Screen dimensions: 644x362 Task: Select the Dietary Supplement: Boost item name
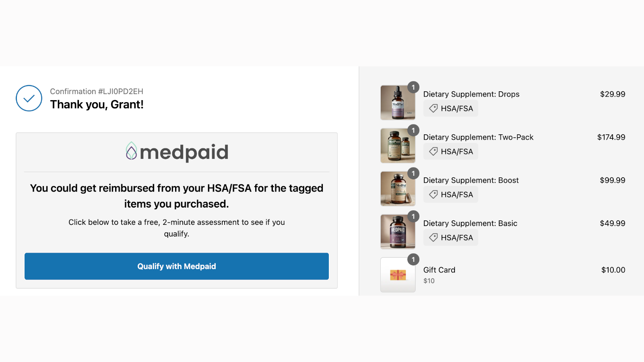coord(471,180)
